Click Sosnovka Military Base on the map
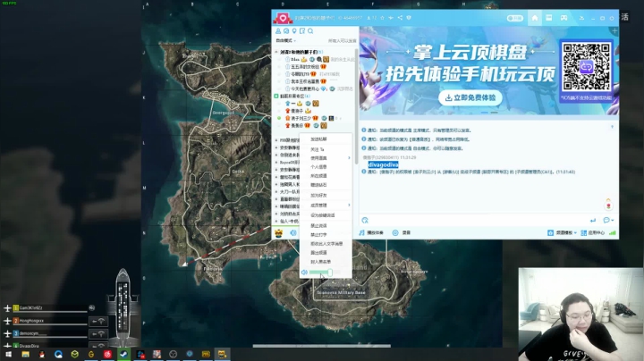This screenshot has height=361, width=644. tap(341, 292)
